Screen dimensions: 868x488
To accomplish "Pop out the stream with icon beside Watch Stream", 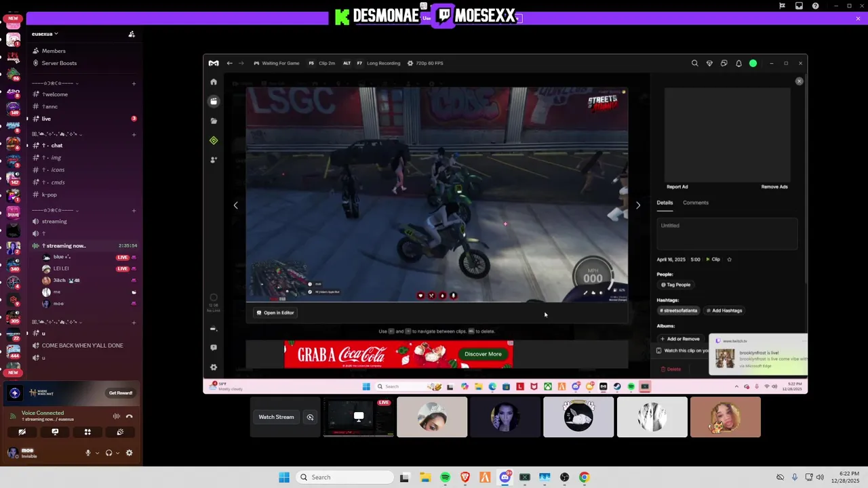I will 310,417.
